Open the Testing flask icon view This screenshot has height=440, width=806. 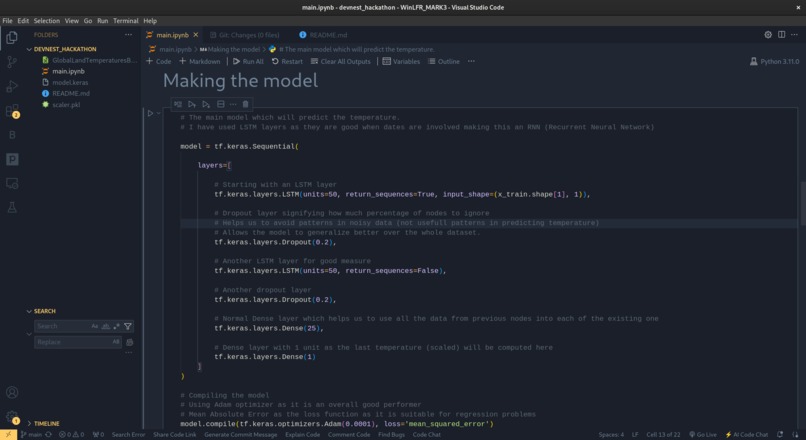pyautogui.click(x=12, y=208)
